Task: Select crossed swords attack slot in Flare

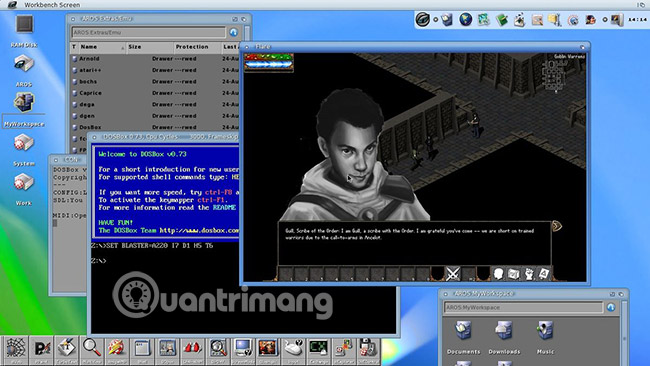Action: coord(453,274)
